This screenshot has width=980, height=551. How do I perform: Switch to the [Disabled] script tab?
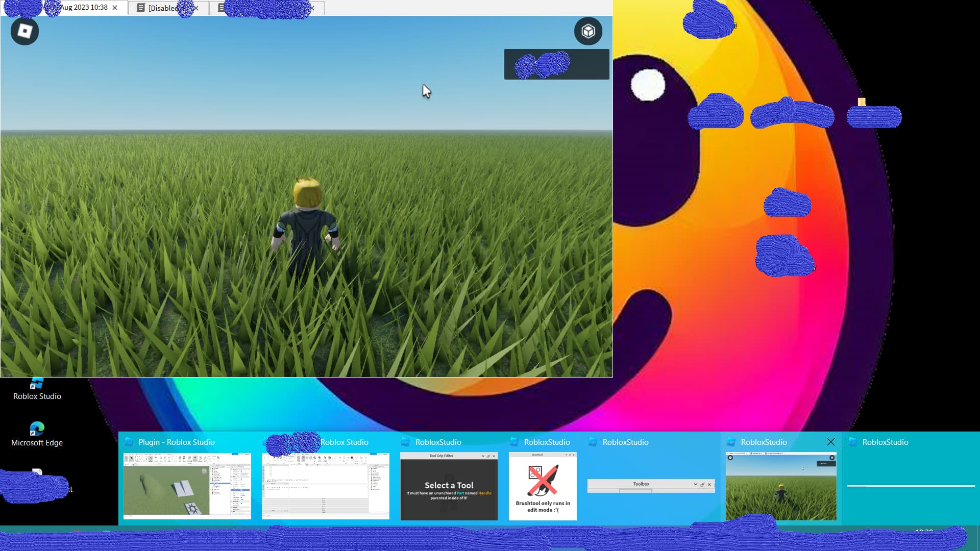click(x=163, y=8)
